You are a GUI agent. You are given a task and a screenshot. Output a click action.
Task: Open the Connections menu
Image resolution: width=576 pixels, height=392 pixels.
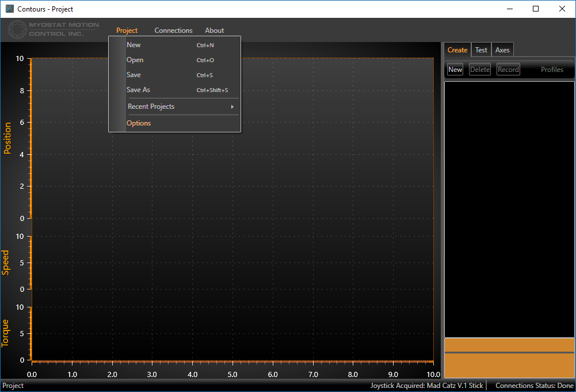(x=173, y=31)
